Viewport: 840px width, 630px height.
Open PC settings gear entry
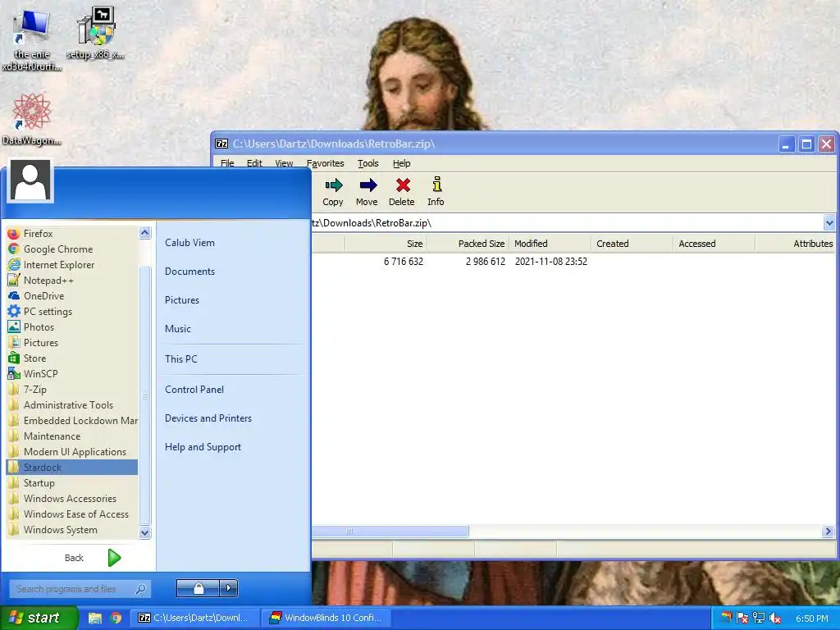72,311
